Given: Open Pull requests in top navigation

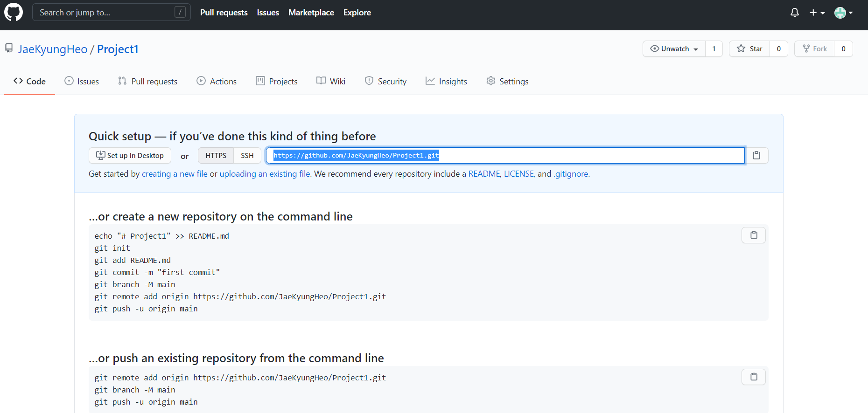Looking at the screenshot, I should coord(224,13).
